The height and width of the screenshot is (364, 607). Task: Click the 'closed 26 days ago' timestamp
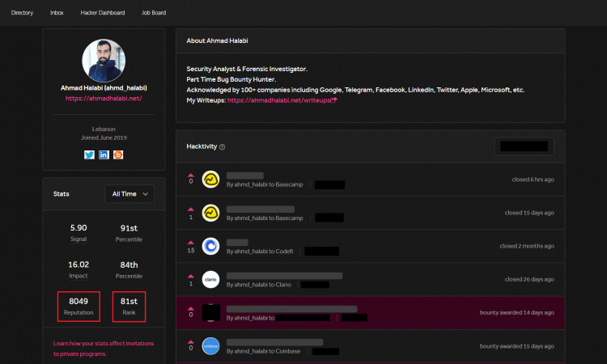pos(529,279)
